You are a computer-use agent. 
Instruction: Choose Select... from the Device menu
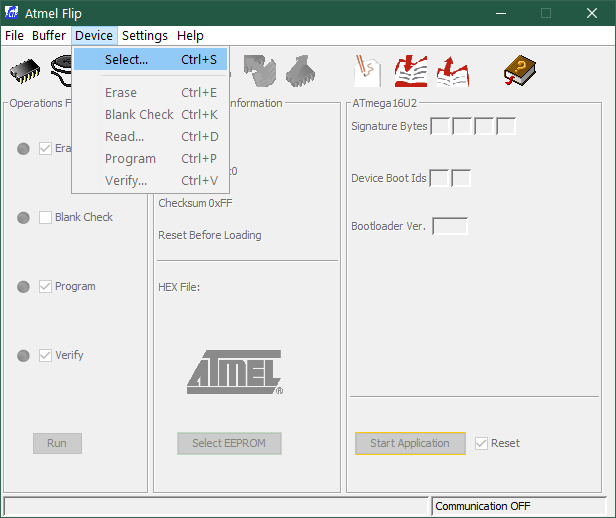tap(150, 59)
